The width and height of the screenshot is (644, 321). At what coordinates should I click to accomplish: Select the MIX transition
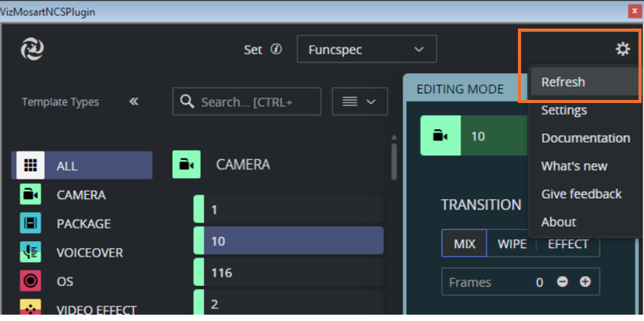point(464,243)
